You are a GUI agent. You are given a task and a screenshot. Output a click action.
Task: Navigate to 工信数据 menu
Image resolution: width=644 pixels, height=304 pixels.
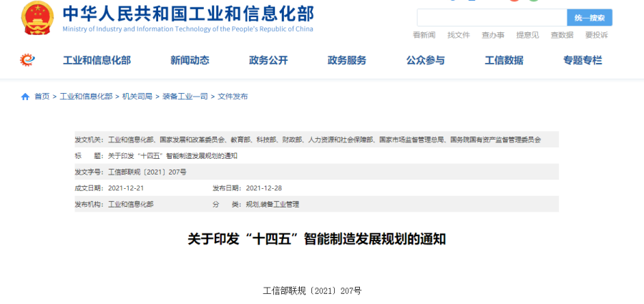[x=504, y=60]
